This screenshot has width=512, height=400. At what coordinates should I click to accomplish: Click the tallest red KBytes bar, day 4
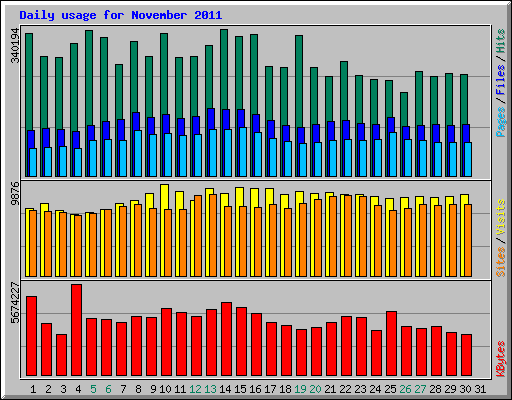[76, 330]
